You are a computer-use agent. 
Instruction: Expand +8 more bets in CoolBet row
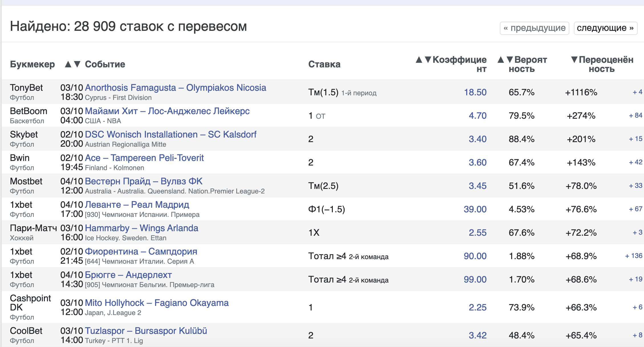click(x=637, y=335)
